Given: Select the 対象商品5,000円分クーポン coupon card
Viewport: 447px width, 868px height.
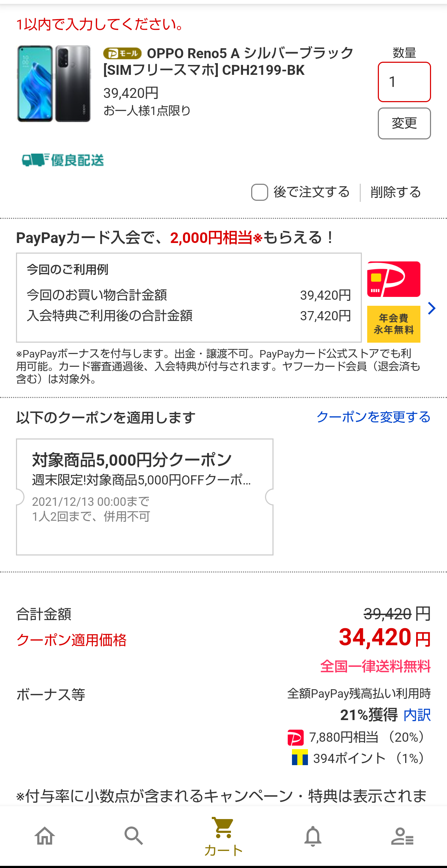Looking at the screenshot, I should coord(145,497).
